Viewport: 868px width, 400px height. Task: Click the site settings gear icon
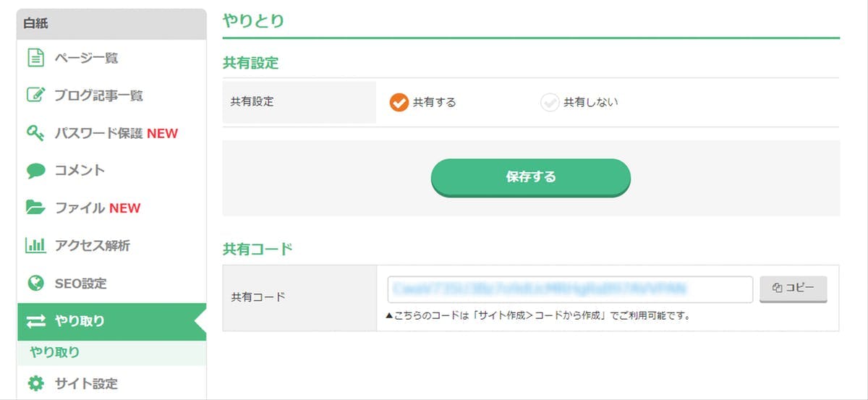click(35, 383)
